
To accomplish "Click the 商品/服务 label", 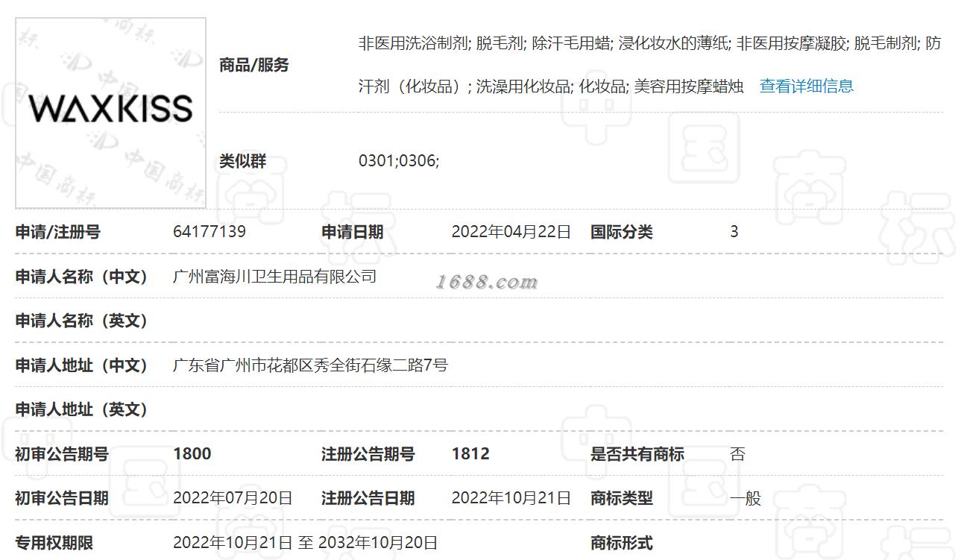I will point(254,65).
